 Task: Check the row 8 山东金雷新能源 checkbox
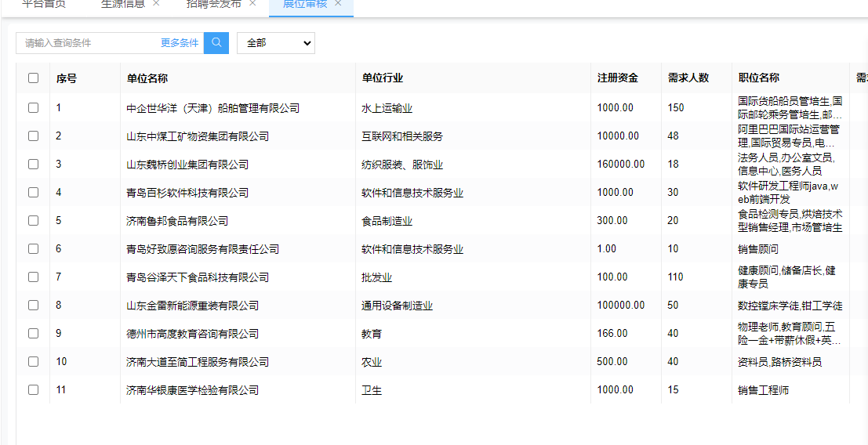click(x=33, y=306)
